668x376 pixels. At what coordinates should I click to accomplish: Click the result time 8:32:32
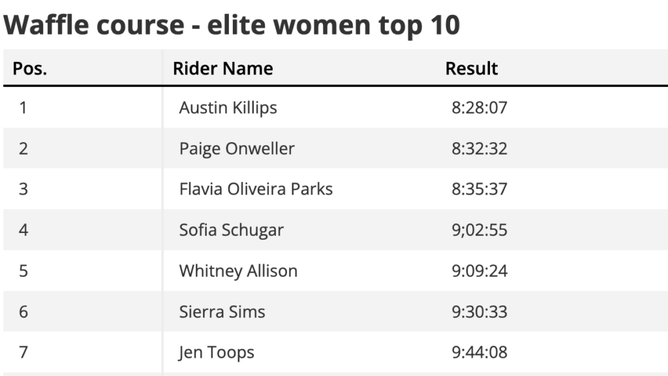click(x=479, y=149)
